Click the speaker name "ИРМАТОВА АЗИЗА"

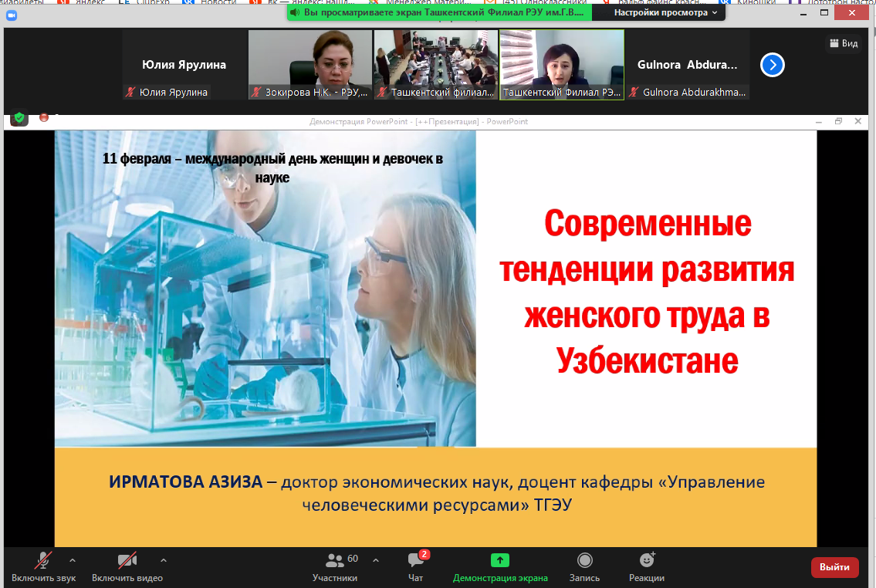point(185,482)
